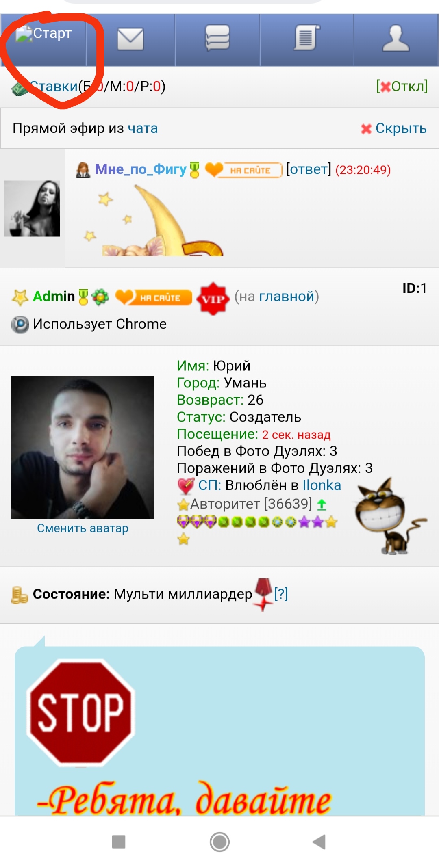Tap Сменить аватар link
The height and width of the screenshot is (868, 439).
(x=83, y=528)
